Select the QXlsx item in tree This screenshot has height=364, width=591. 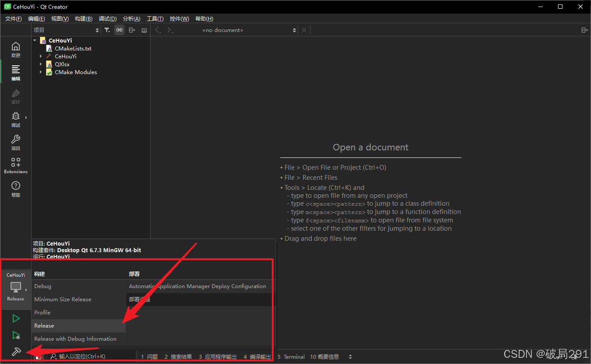pyautogui.click(x=62, y=64)
